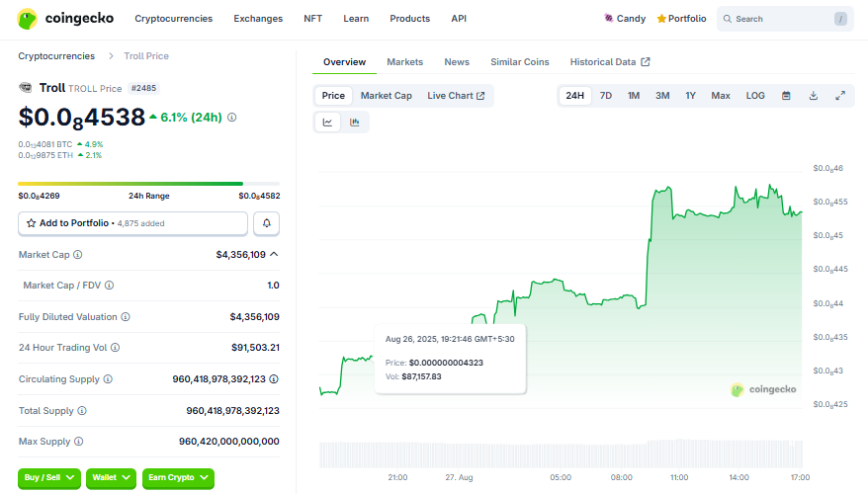The height and width of the screenshot is (494, 868).
Task: Click the Troll coin logo icon
Action: tap(26, 87)
